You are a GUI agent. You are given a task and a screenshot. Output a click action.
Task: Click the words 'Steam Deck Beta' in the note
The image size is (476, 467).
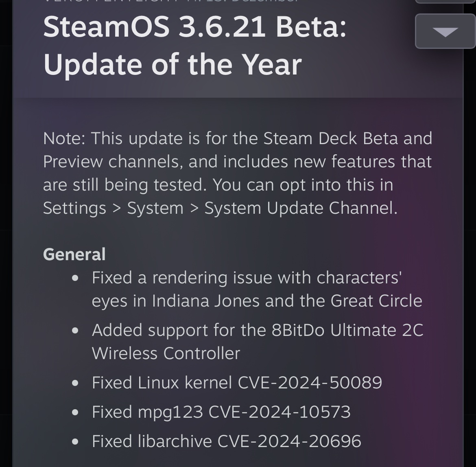330,138
